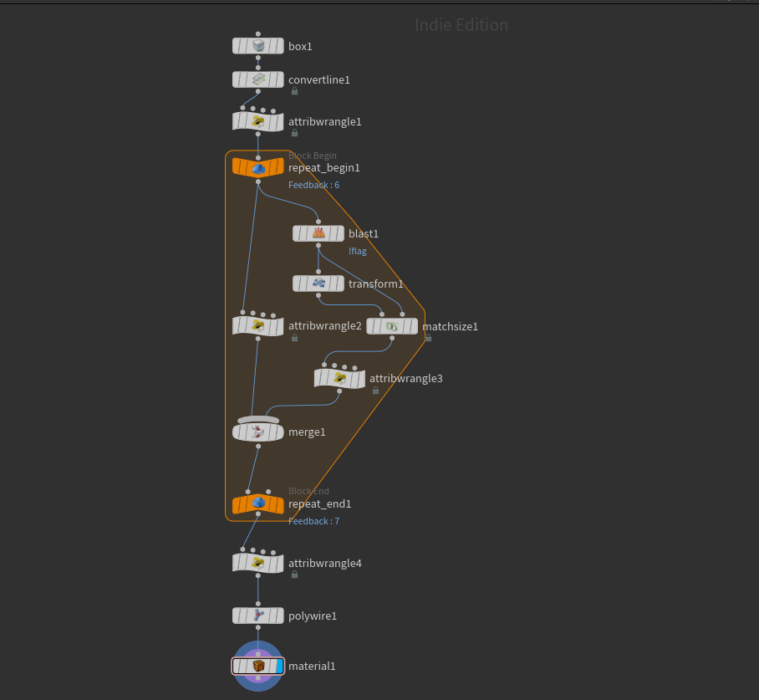Click the repeat_end1 node label
Screen dimensions: 759x700
[320, 504]
